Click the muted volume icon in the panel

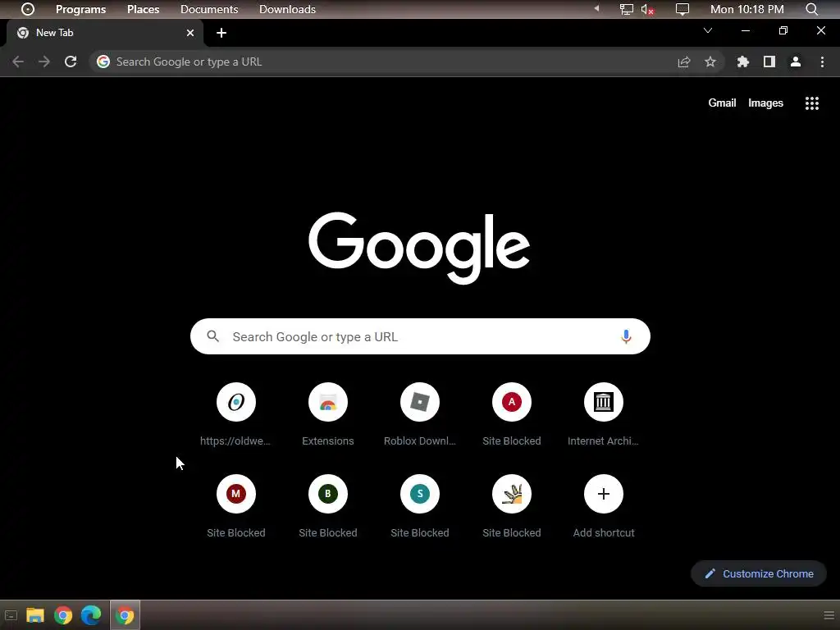pyautogui.click(x=647, y=9)
